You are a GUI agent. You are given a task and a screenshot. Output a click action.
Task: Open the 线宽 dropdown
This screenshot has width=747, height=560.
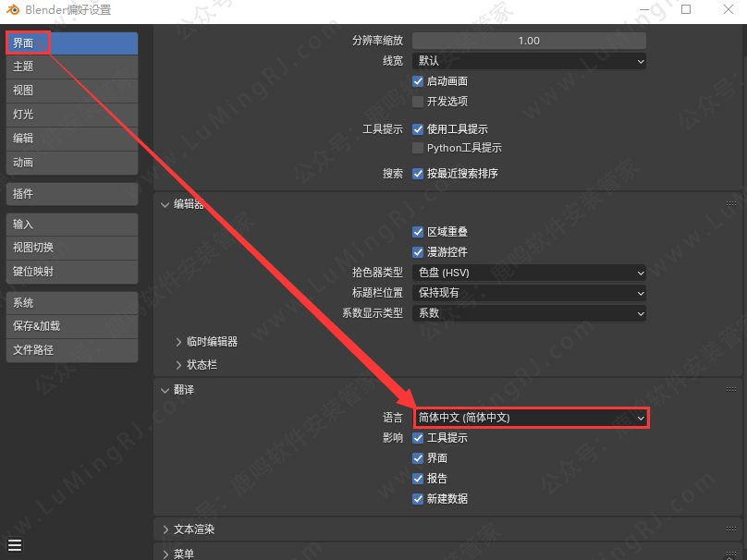point(529,61)
